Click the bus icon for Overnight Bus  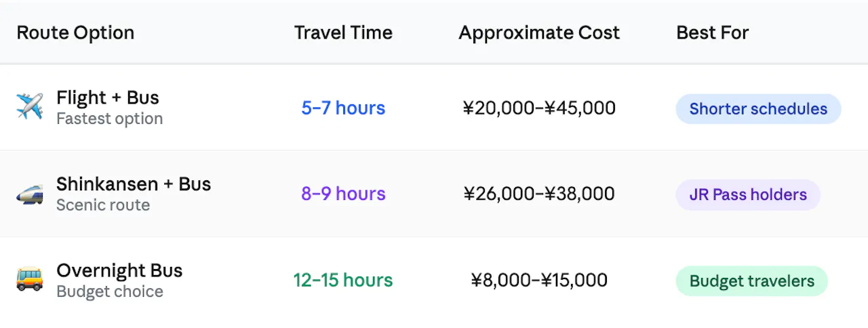29,280
